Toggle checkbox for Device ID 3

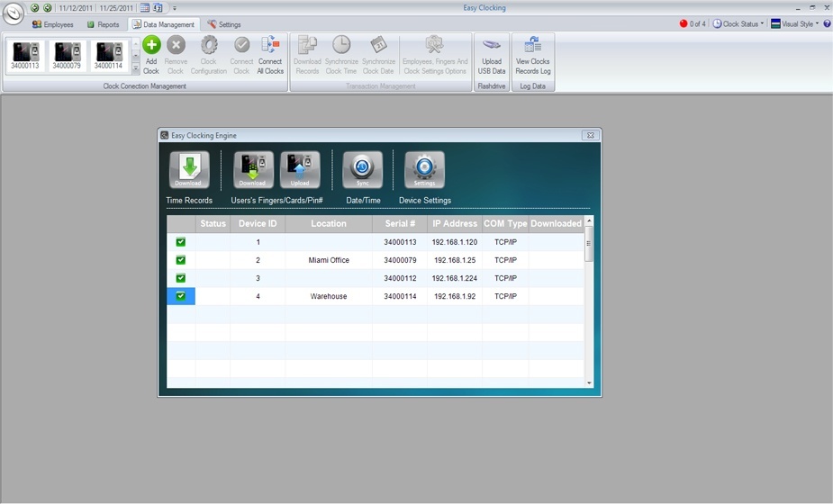pyautogui.click(x=181, y=278)
